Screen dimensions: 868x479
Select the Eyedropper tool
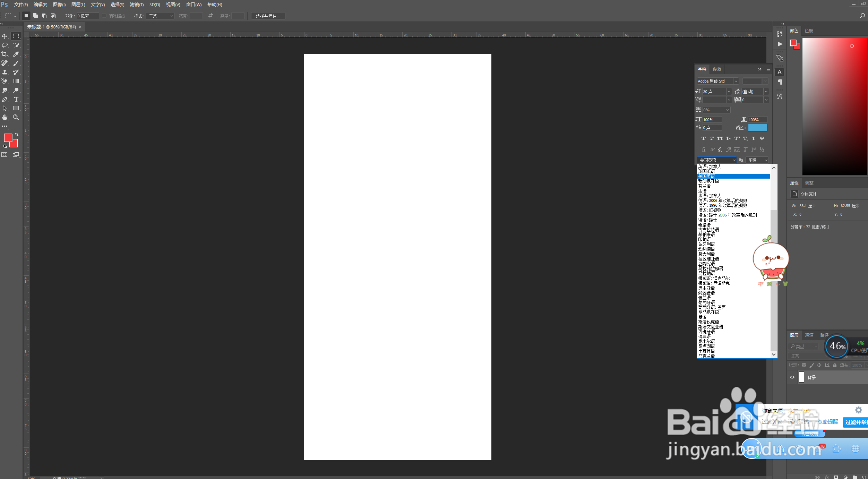(16, 54)
